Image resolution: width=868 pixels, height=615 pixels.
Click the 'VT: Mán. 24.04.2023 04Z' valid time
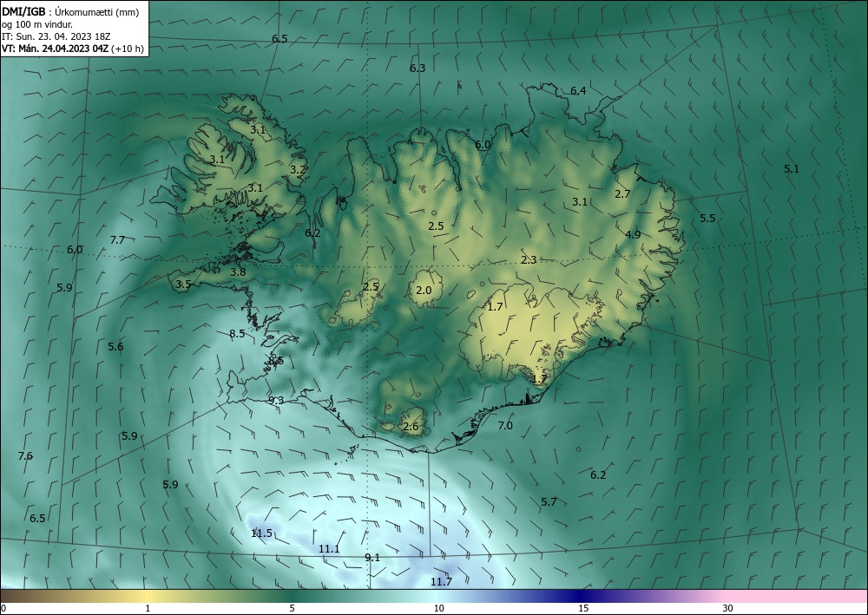tap(56, 49)
